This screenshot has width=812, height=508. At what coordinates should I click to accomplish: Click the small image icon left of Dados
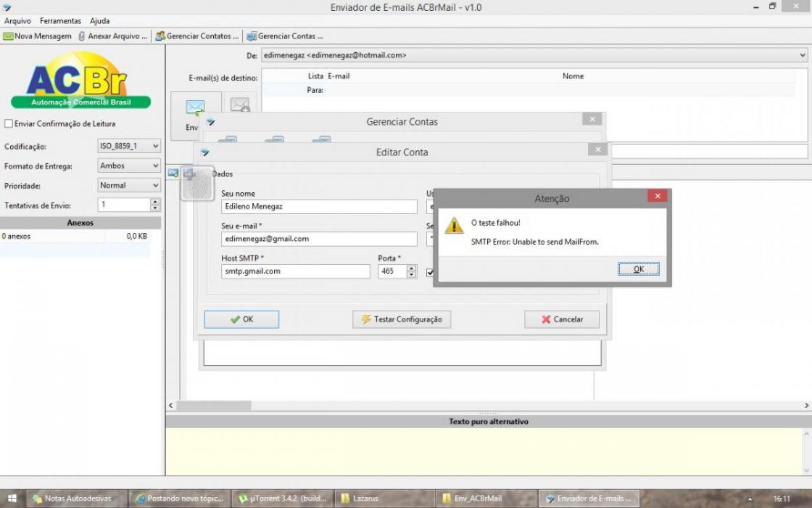tap(173, 173)
